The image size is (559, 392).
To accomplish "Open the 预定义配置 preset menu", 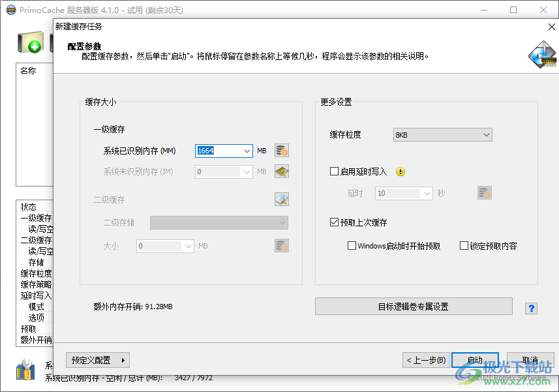I will [98, 360].
